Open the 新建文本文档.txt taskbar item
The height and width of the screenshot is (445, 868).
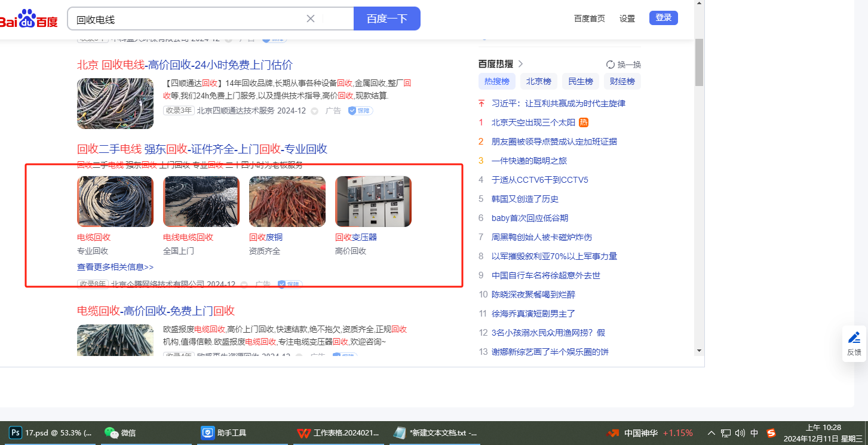tap(435, 433)
